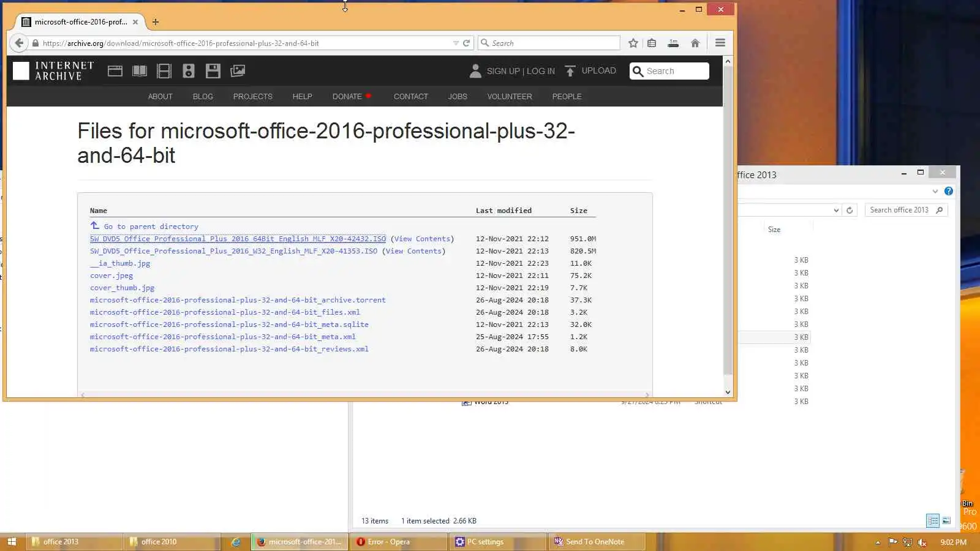The width and height of the screenshot is (980, 551).
Task: Open URL history dropdown in address bar
Action: (456, 43)
